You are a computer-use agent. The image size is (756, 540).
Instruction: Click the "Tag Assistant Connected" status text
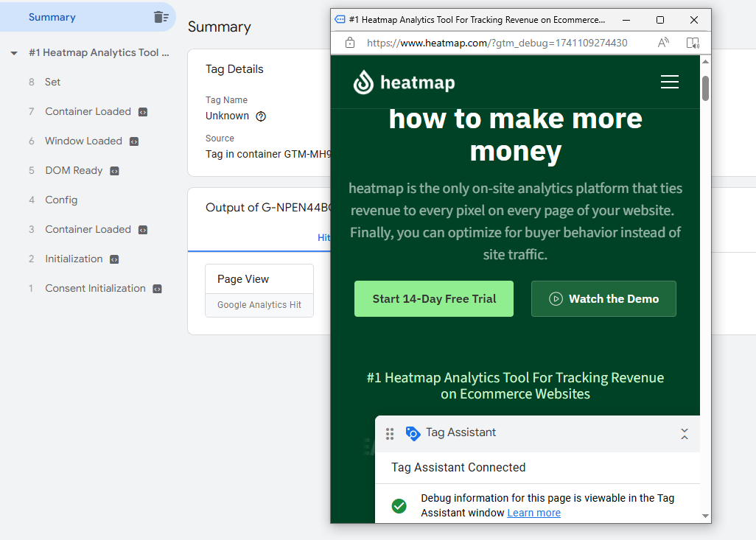point(458,467)
